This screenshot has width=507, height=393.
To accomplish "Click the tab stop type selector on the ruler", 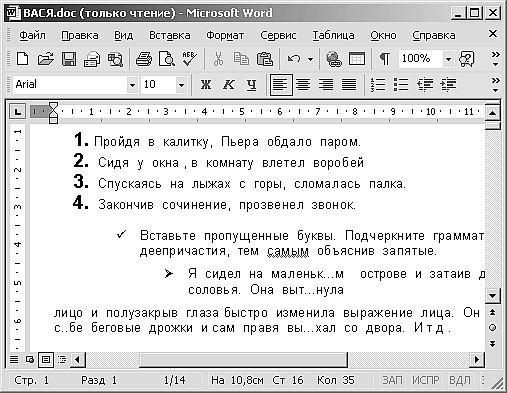I will pos(17,111).
